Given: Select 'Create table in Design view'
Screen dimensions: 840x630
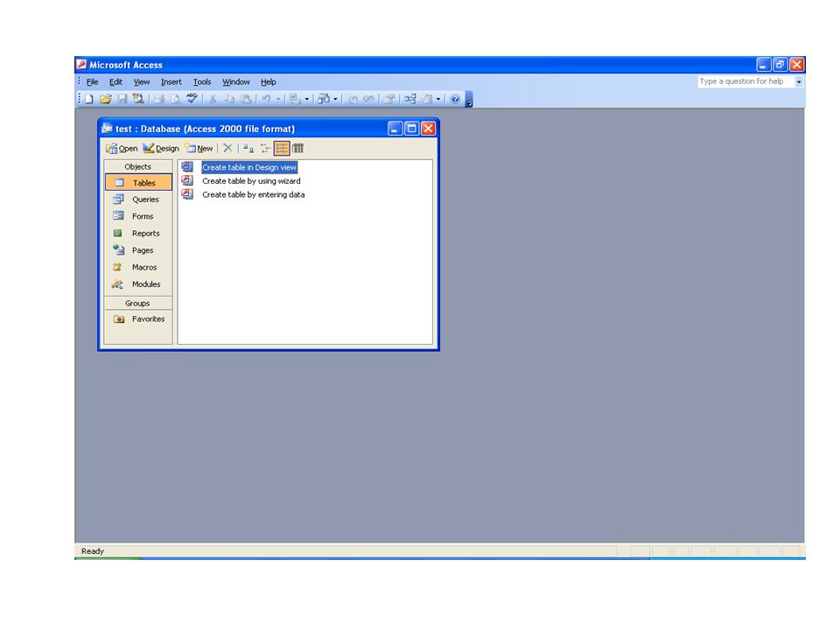Looking at the screenshot, I should [x=249, y=167].
